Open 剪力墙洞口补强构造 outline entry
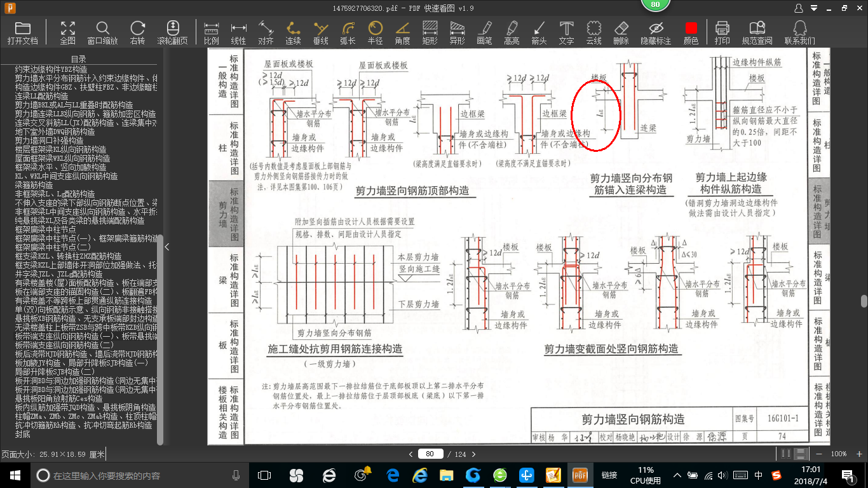 pos(50,140)
